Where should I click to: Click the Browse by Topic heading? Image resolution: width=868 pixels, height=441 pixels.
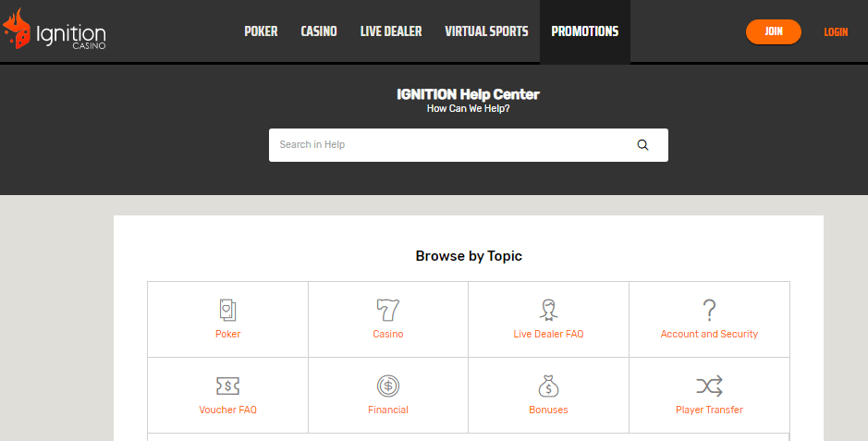(469, 256)
